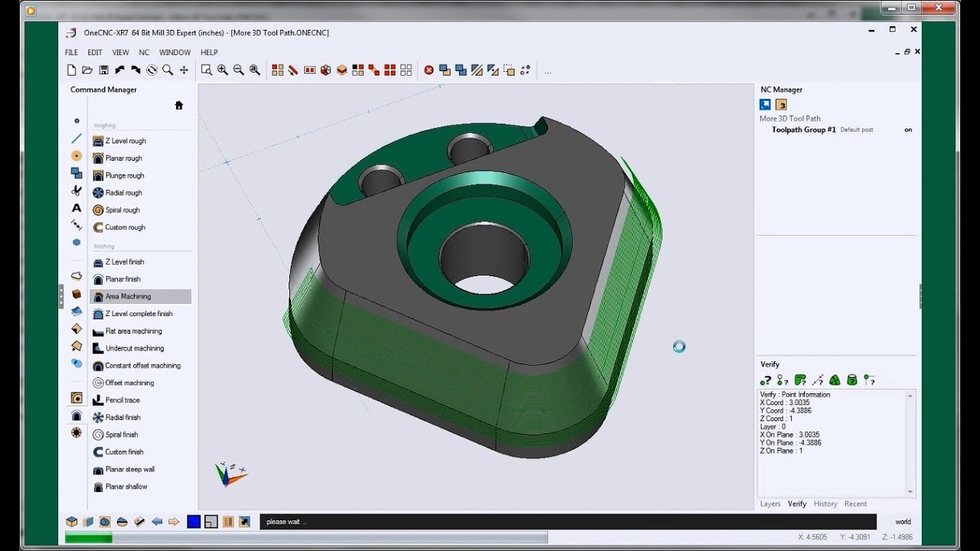Select the rotate view tool
Viewport: 980px width, 551px height.
152,70
